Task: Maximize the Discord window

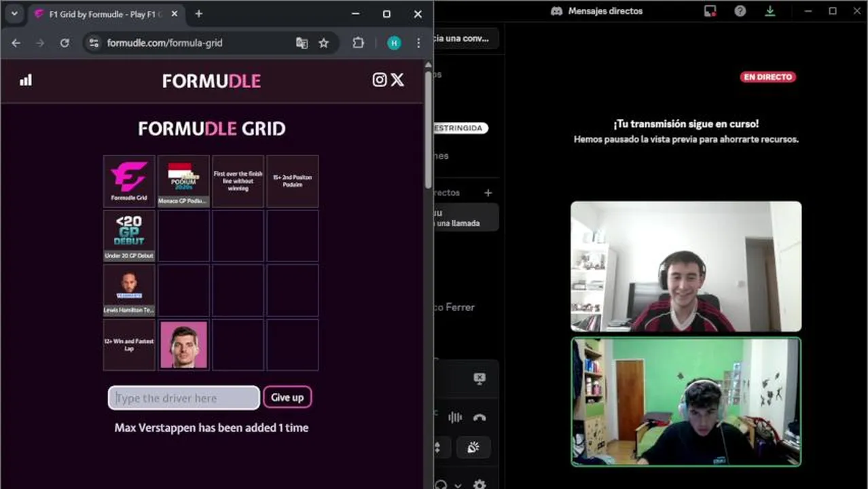Action: 833,11
